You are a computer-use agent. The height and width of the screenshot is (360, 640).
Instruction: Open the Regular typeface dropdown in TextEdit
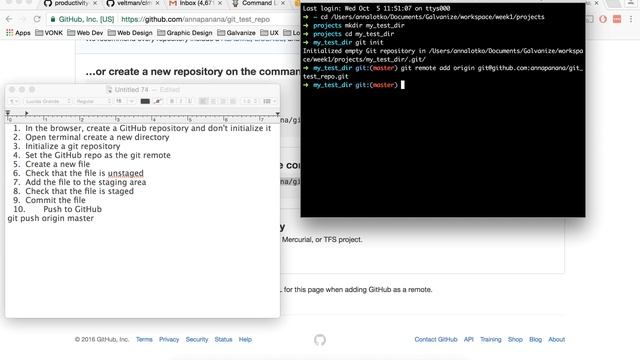tap(93, 101)
